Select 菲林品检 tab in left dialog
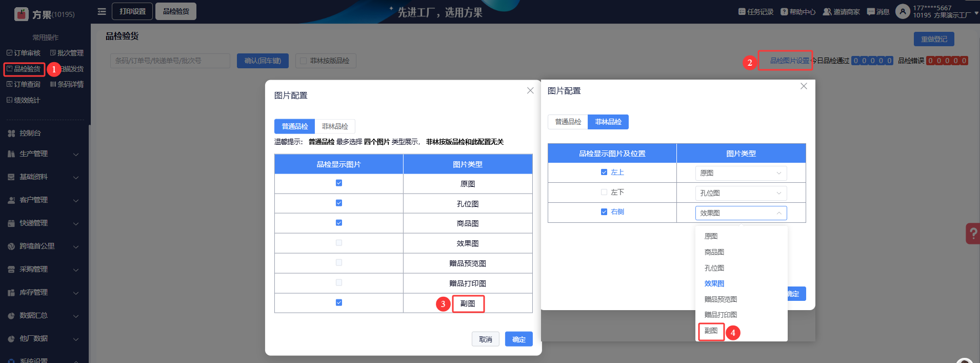 [x=335, y=126]
